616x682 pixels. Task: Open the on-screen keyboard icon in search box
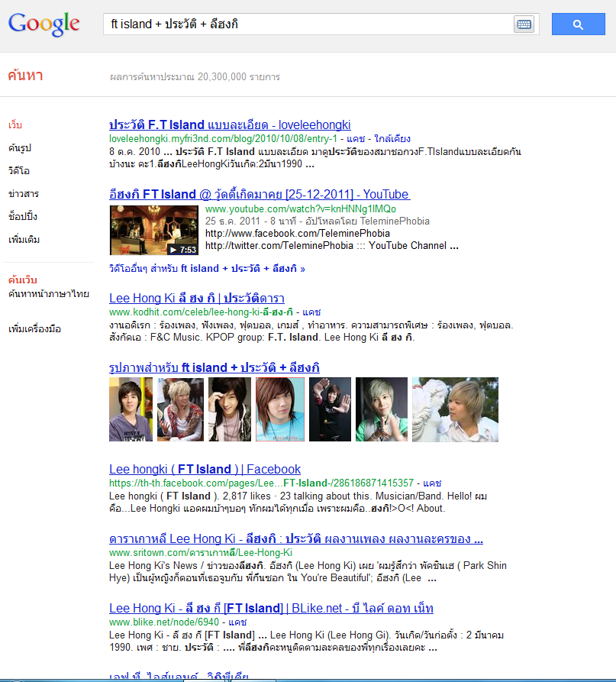click(524, 24)
